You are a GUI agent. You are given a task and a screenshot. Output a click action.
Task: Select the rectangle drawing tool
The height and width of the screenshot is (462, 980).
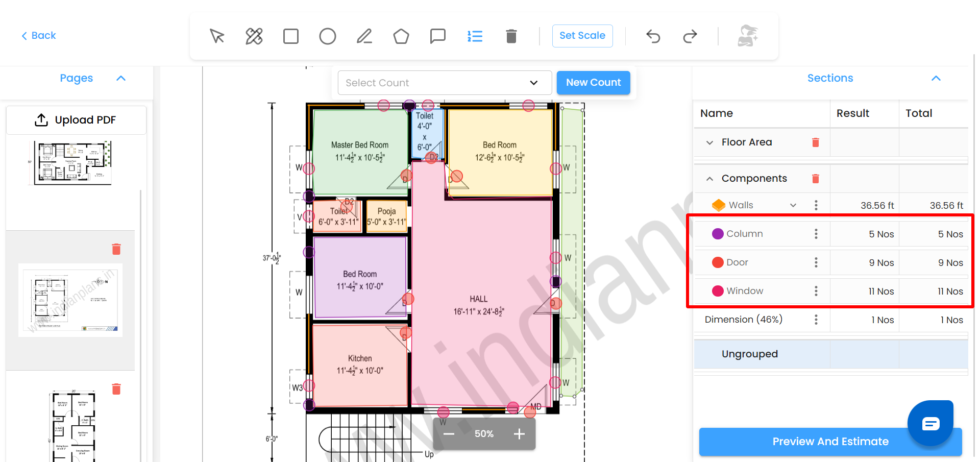291,36
